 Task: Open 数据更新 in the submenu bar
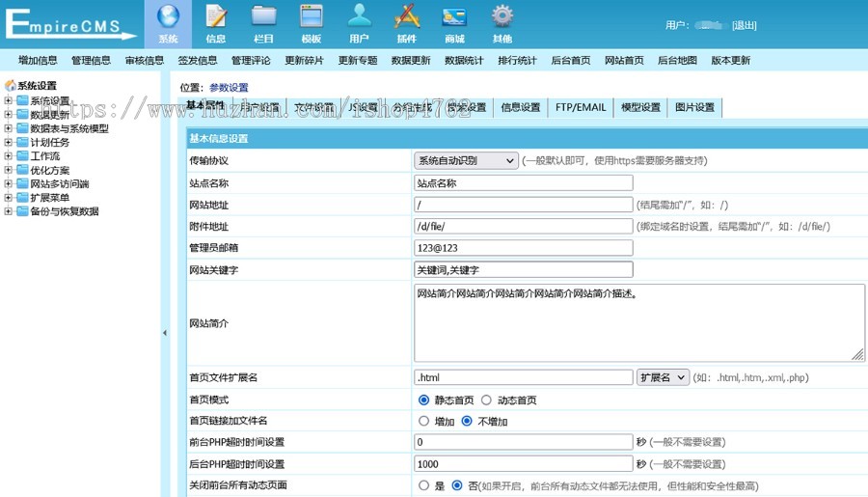tap(411, 60)
